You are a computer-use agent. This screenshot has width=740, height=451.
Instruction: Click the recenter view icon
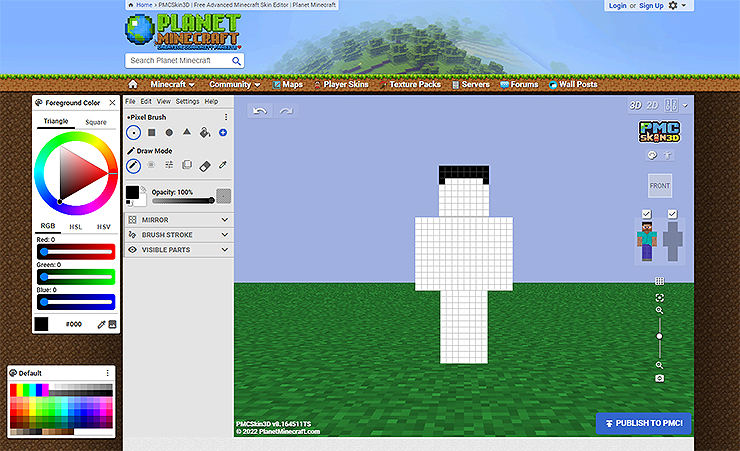point(659,298)
